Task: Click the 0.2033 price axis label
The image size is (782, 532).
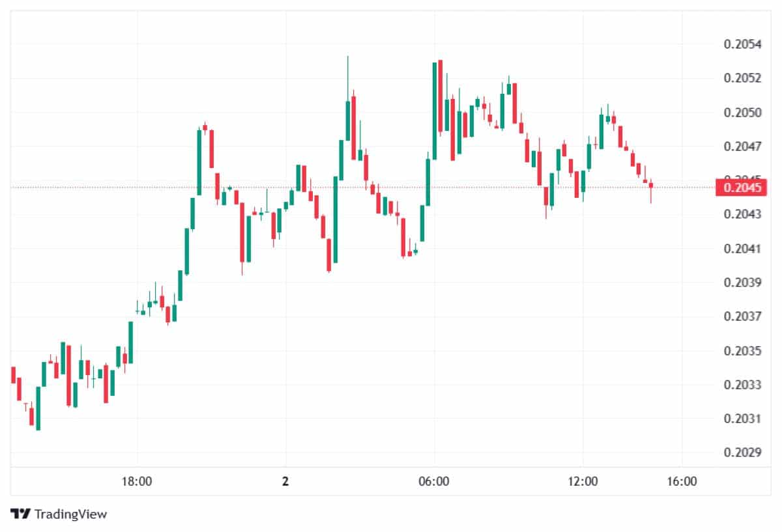Action: [742, 384]
